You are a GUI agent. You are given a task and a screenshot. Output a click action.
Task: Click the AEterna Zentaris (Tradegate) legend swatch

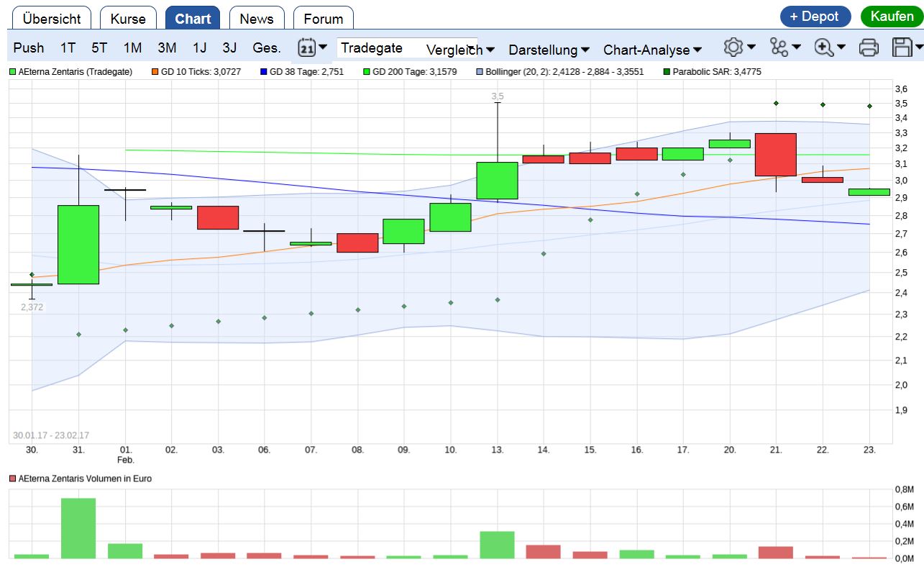point(12,72)
